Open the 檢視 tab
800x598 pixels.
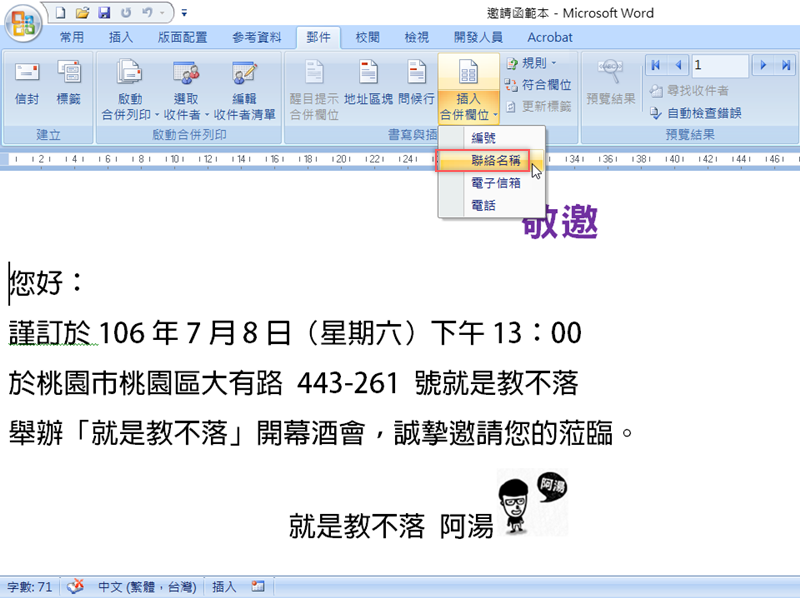[416, 37]
